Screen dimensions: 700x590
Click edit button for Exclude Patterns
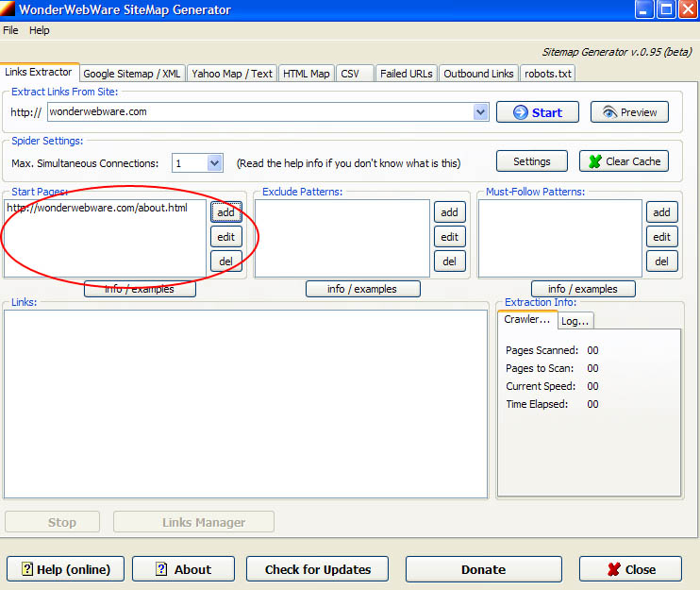tap(450, 237)
